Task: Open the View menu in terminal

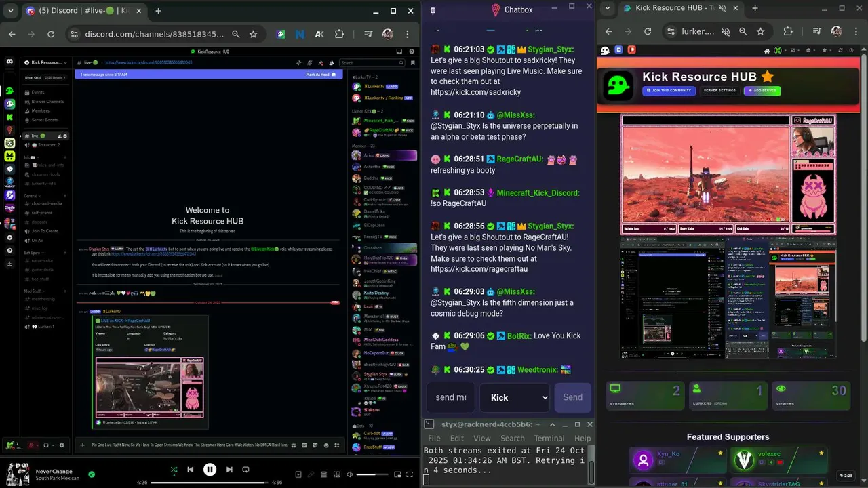Action: 482,438
